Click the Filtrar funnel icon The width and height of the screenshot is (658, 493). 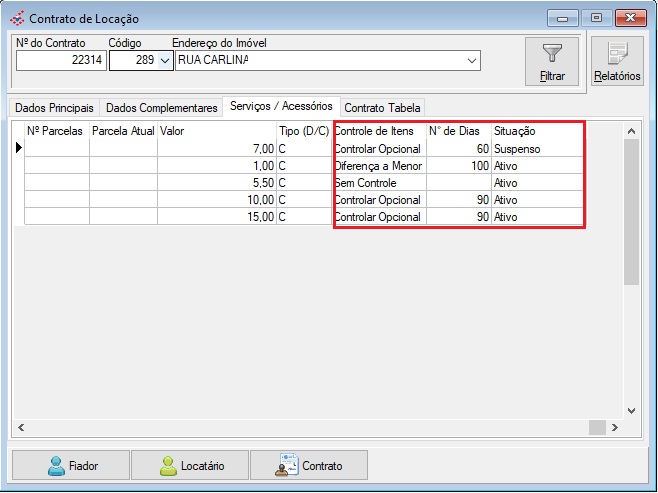click(553, 52)
